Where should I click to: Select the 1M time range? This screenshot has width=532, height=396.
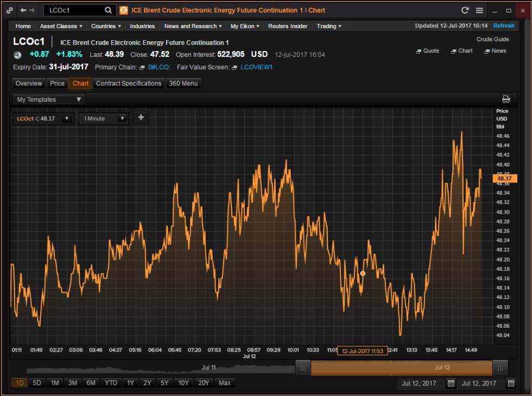coord(55,383)
